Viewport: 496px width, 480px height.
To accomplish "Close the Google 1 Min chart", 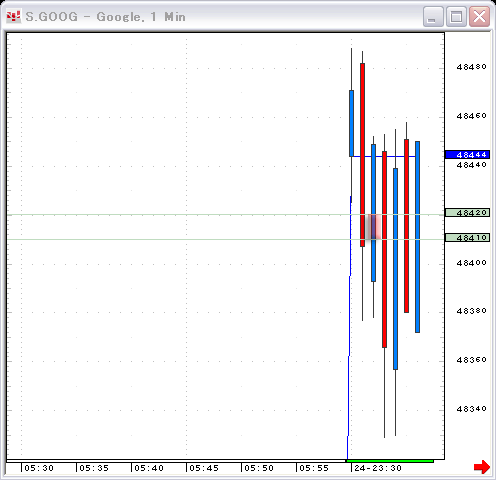I will pyautogui.click(x=479, y=16).
